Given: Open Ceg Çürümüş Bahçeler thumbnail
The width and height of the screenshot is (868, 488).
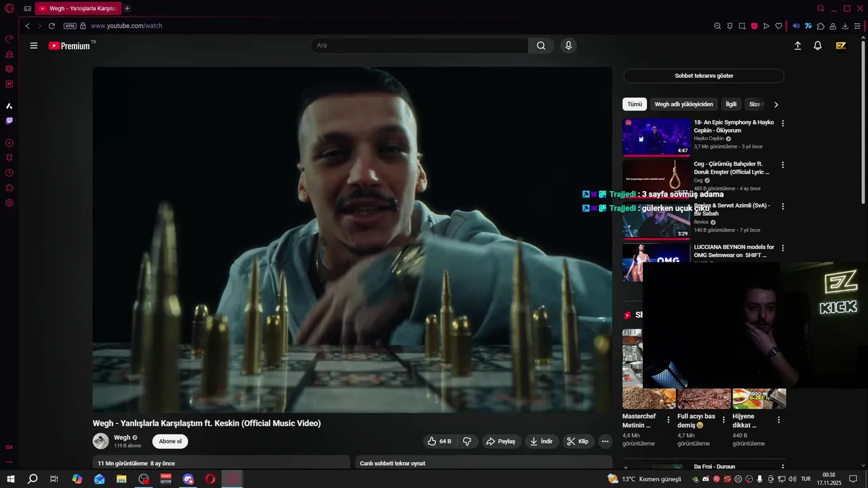Looking at the screenshot, I should coord(656,178).
